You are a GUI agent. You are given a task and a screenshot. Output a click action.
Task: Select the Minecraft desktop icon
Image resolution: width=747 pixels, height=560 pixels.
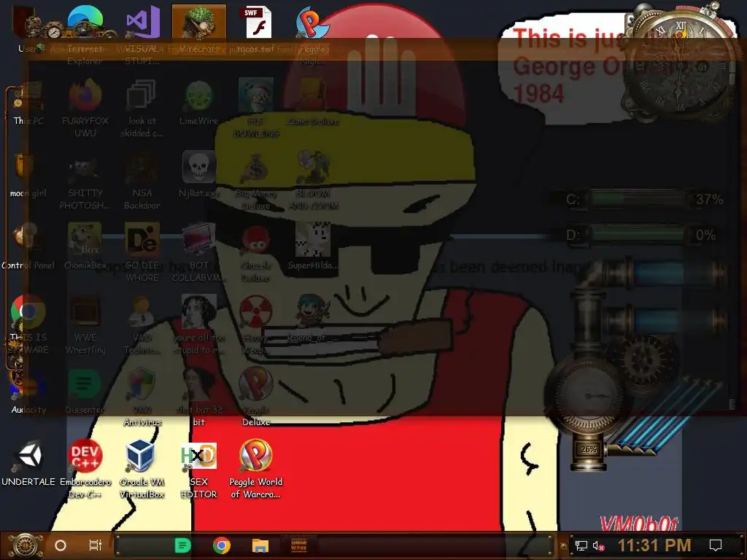pyautogui.click(x=199, y=28)
